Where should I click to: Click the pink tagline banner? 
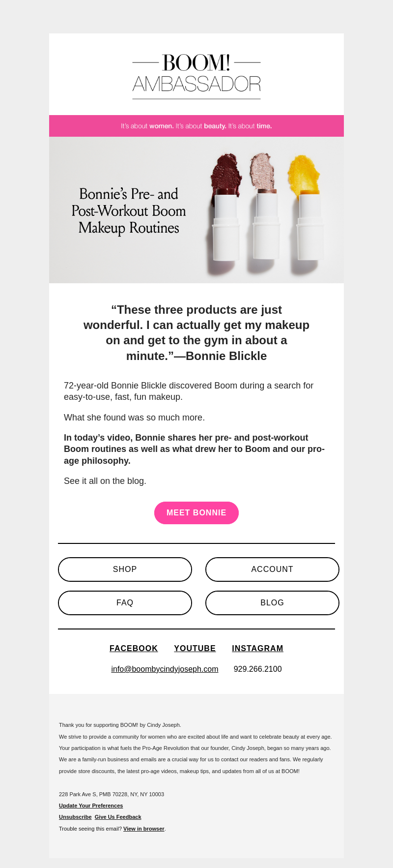coord(196,126)
